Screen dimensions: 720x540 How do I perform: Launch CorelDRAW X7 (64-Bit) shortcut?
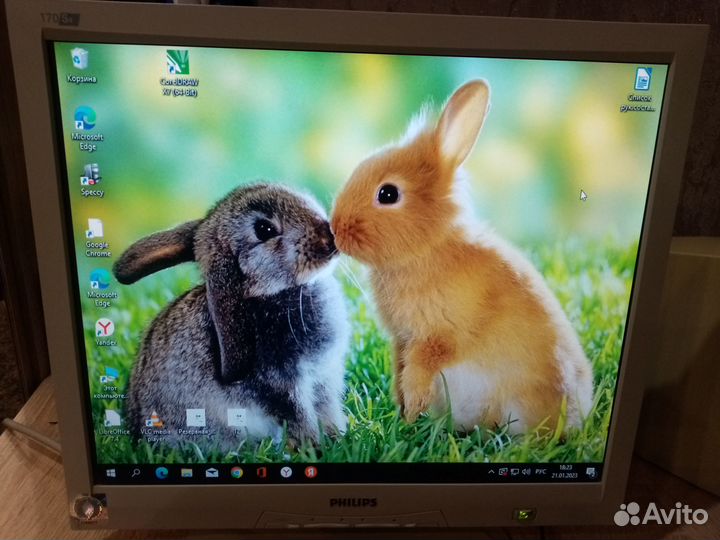click(x=179, y=73)
